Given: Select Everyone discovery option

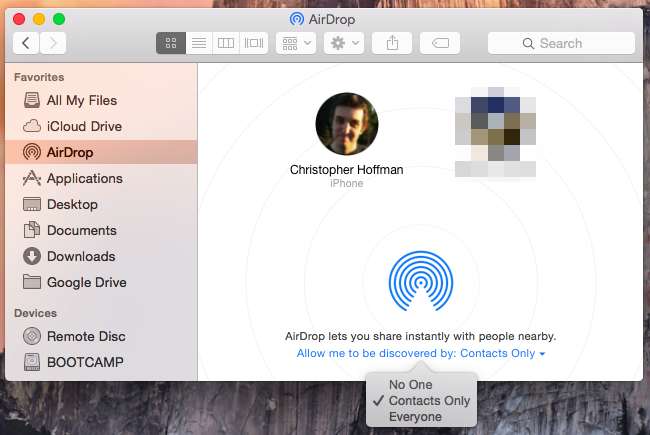Looking at the screenshot, I should point(415,417).
